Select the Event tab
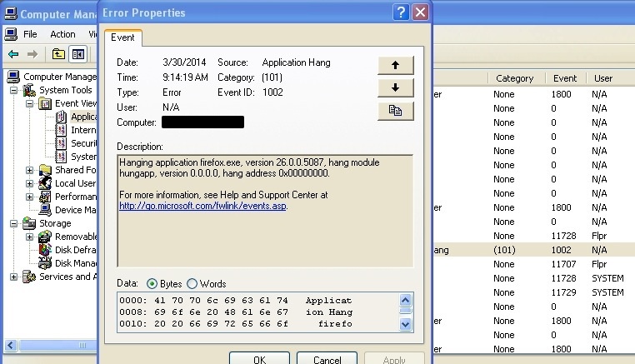The image size is (635, 364). tap(123, 37)
